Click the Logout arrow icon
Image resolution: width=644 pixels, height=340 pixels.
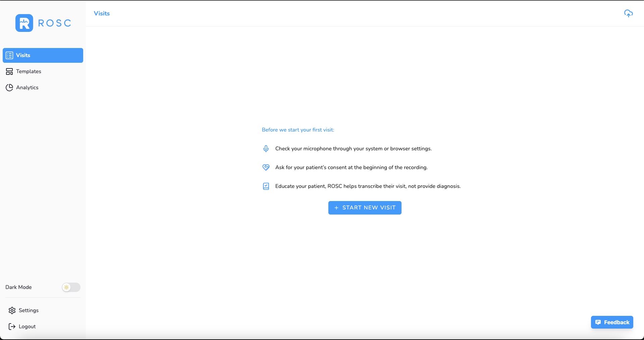point(12,327)
